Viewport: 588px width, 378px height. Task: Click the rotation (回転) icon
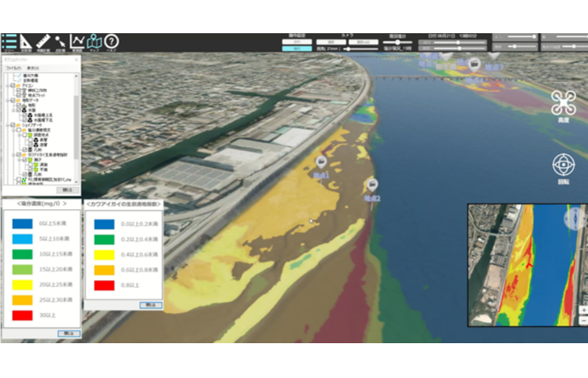point(563,165)
